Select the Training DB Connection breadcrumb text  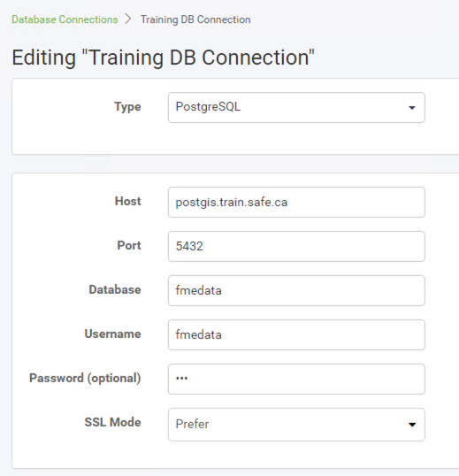[195, 19]
